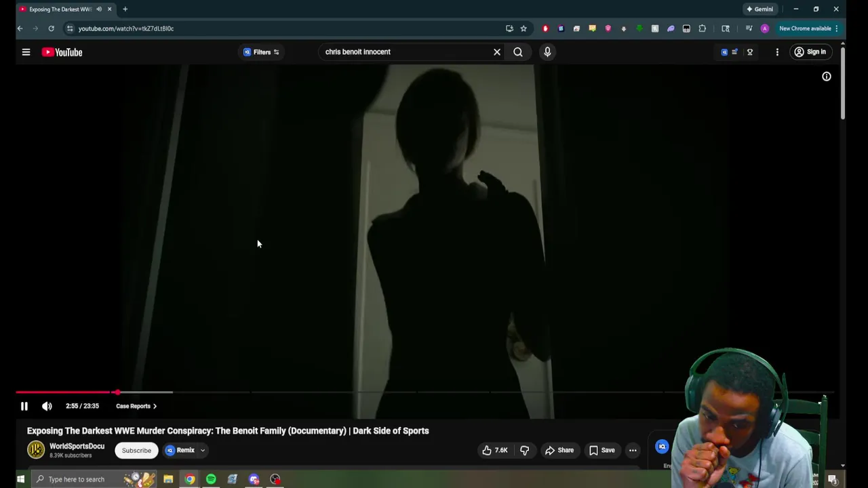868x488 pixels.
Task: Open Chrome three-dot menu
Action: 837,28
